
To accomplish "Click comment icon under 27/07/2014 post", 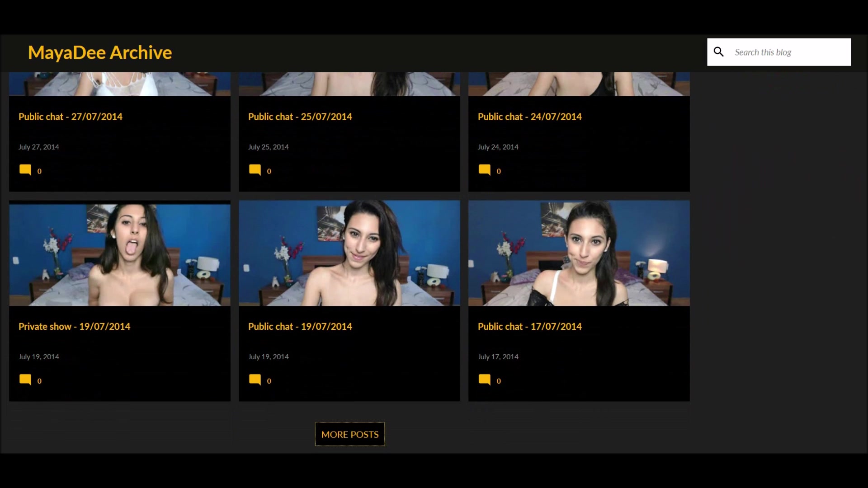I will [25, 170].
